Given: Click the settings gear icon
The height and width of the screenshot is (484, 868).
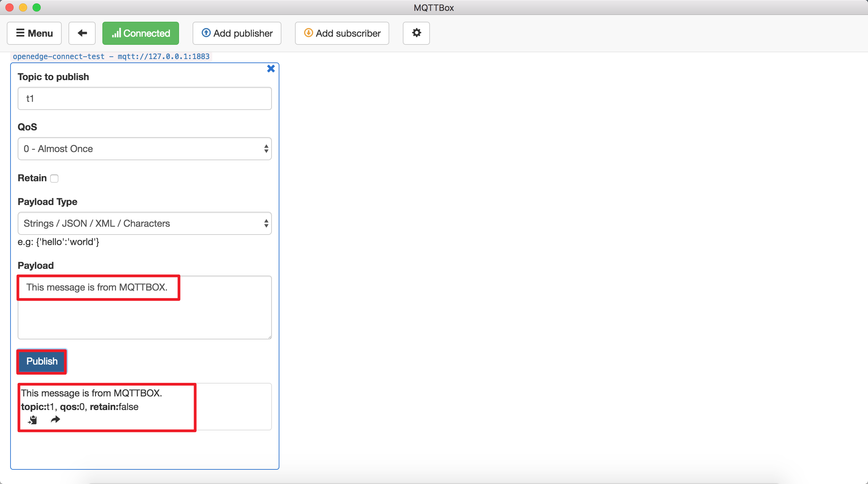Looking at the screenshot, I should 416,33.
